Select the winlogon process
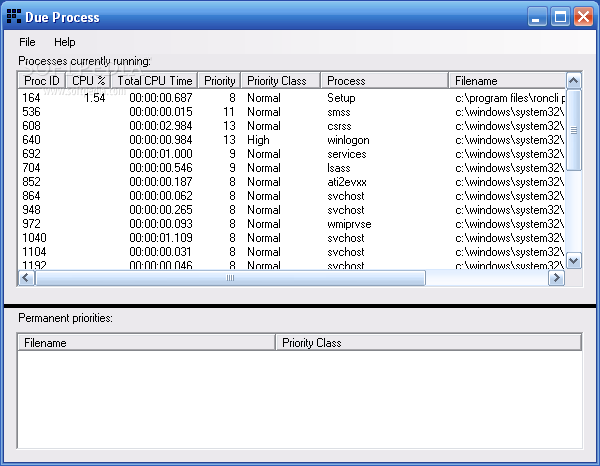 (x=348, y=140)
